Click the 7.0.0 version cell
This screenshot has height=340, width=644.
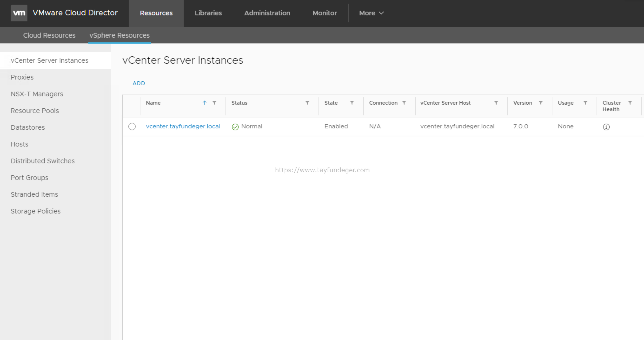[x=521, y=127]
